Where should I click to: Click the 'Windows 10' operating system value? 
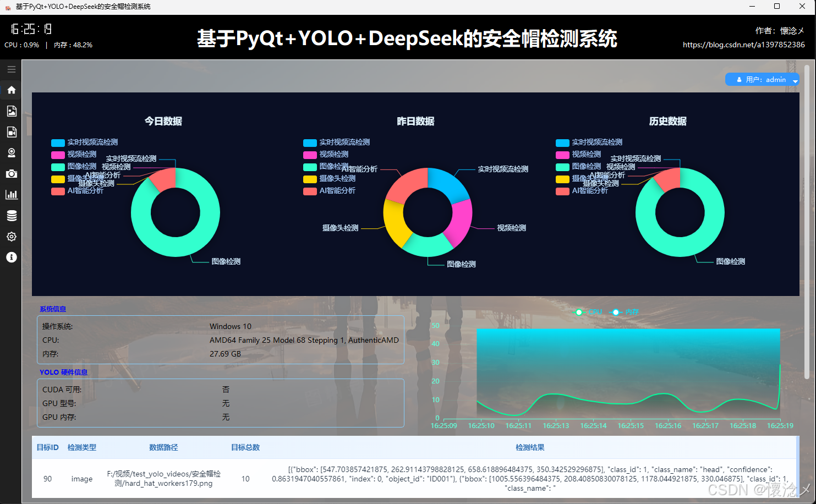click(x=230, y=326)
